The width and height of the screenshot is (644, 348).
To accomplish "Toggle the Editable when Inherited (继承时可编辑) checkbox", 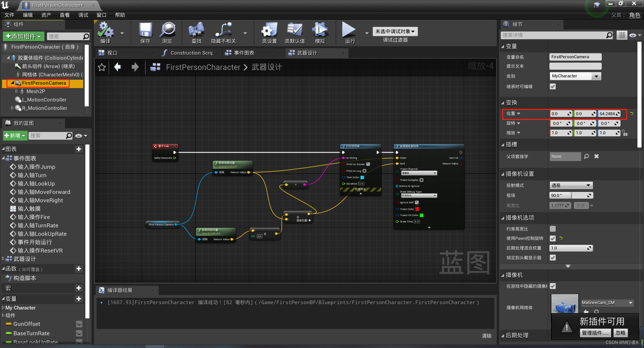I will pos(553,86).
